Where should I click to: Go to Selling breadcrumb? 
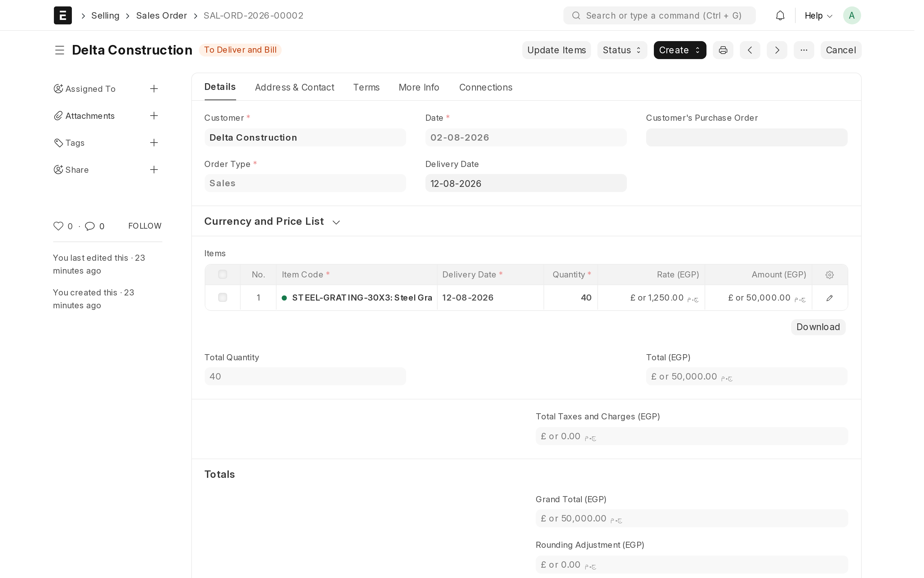(105, 16)
